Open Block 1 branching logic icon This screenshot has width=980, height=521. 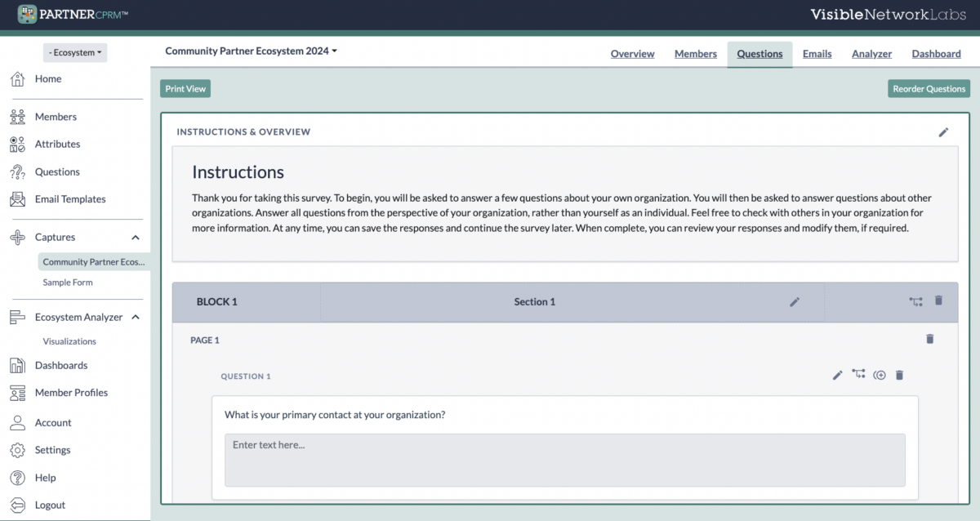pyautogui.click(x=916, y=301)
